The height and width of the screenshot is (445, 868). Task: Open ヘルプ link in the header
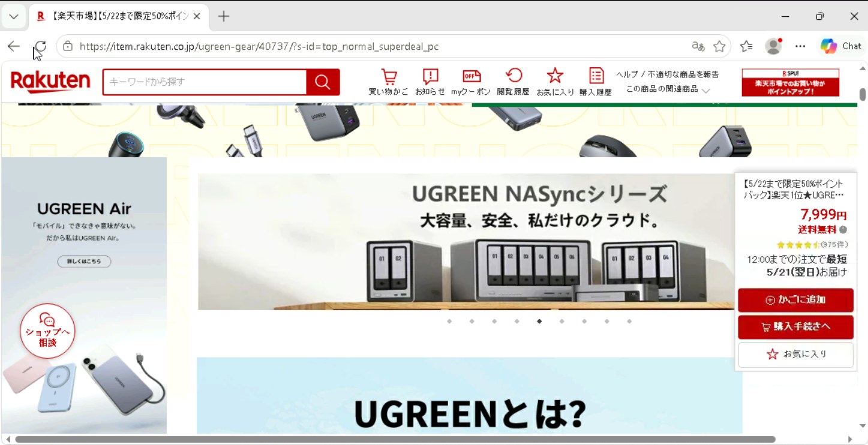[x=627, y=74]
